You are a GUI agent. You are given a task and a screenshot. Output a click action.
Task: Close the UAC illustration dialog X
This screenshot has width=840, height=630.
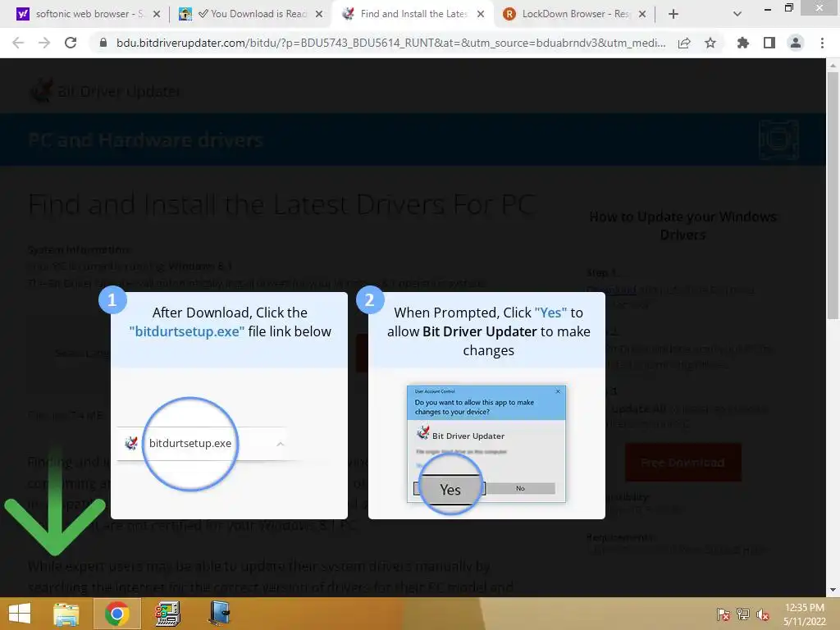point(558,391)
